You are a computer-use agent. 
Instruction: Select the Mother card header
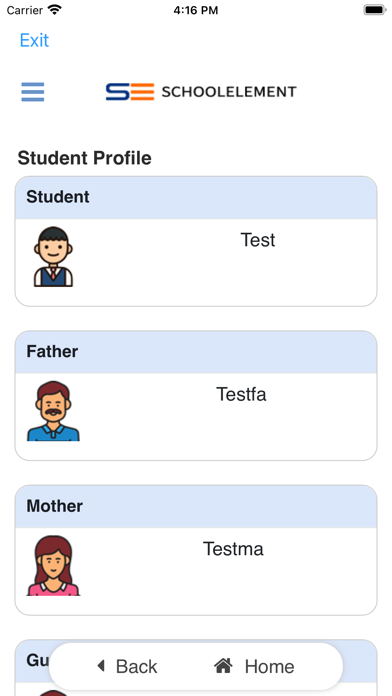tap(196, 506)
